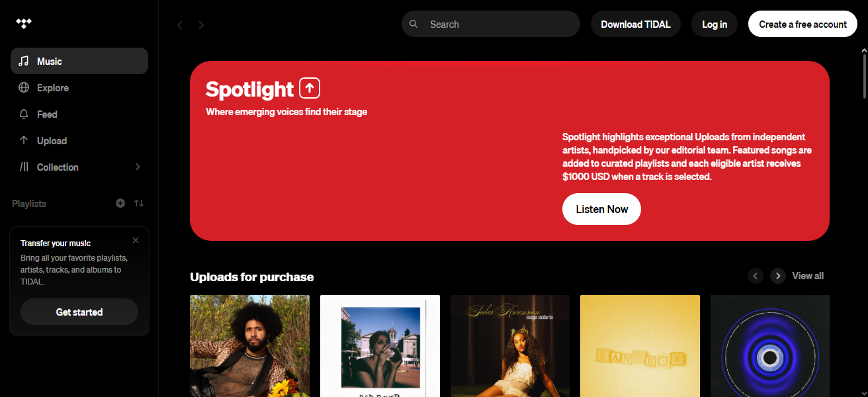Click Create a free account button
868x397 pixels.
pos(803,24)
